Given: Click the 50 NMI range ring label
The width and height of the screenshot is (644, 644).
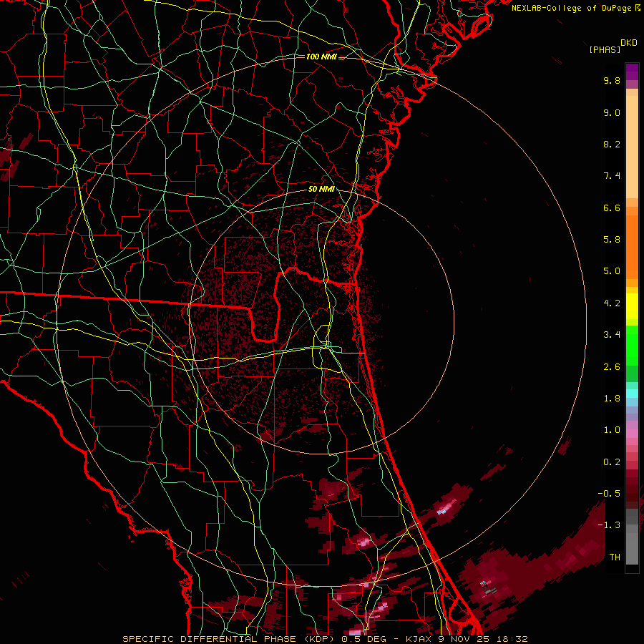Looking at the screenshot, I should click(x=321, y=189).
